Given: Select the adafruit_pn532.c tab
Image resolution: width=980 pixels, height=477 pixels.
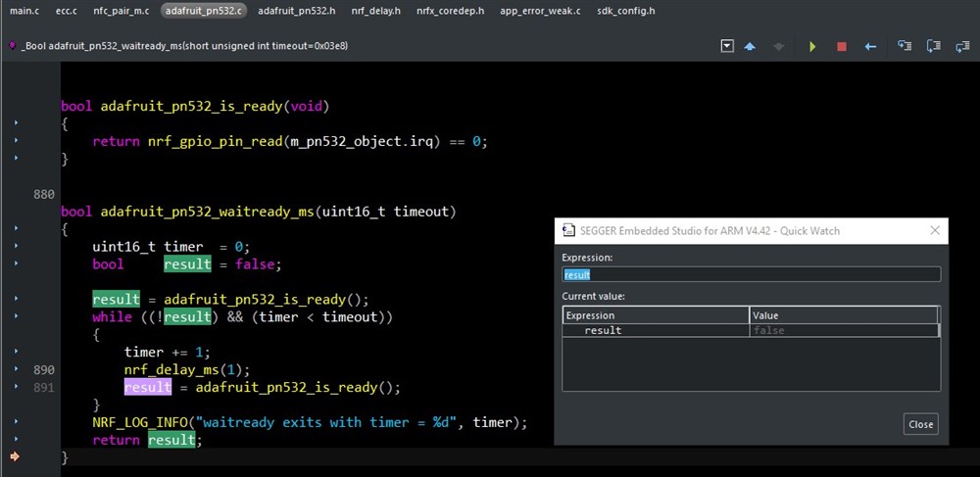Looking at the screenshot, I should tap(204, 11).
